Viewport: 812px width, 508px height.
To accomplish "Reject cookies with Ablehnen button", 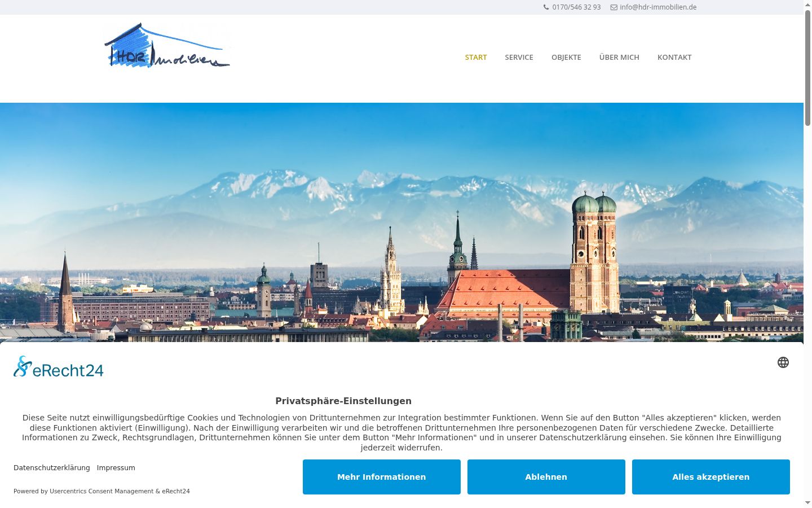I will point(546,477).
